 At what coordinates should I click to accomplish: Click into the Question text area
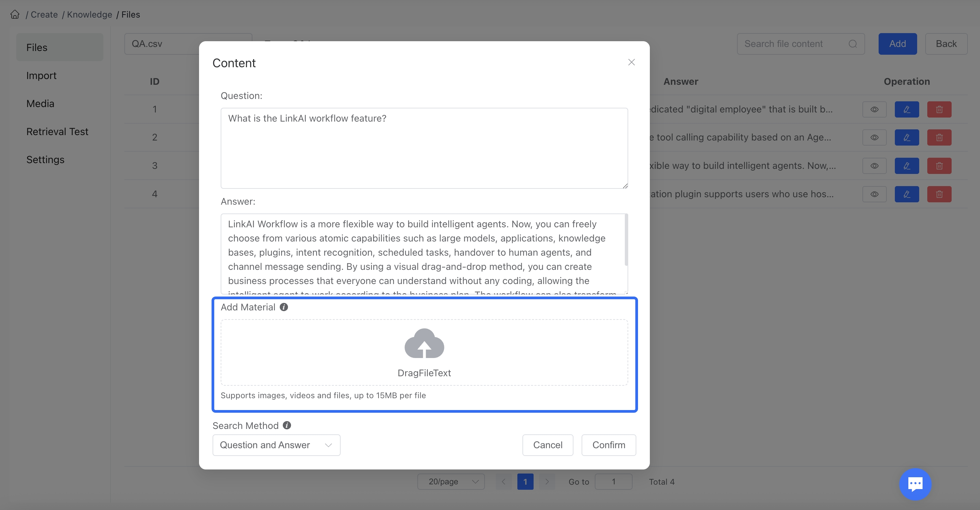click(x=424, y=148)
